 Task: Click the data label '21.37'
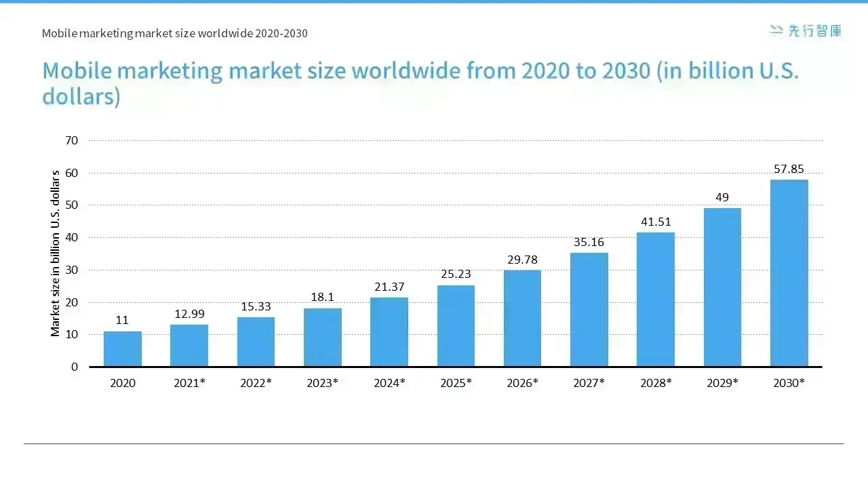point(389,287)
